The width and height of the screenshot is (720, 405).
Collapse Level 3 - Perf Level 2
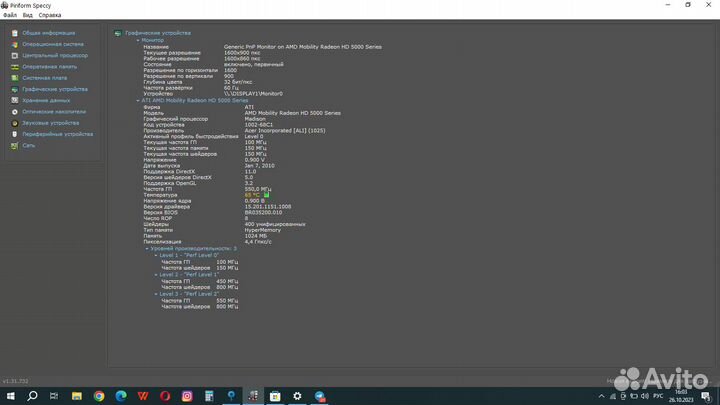(x=156, y=294)
